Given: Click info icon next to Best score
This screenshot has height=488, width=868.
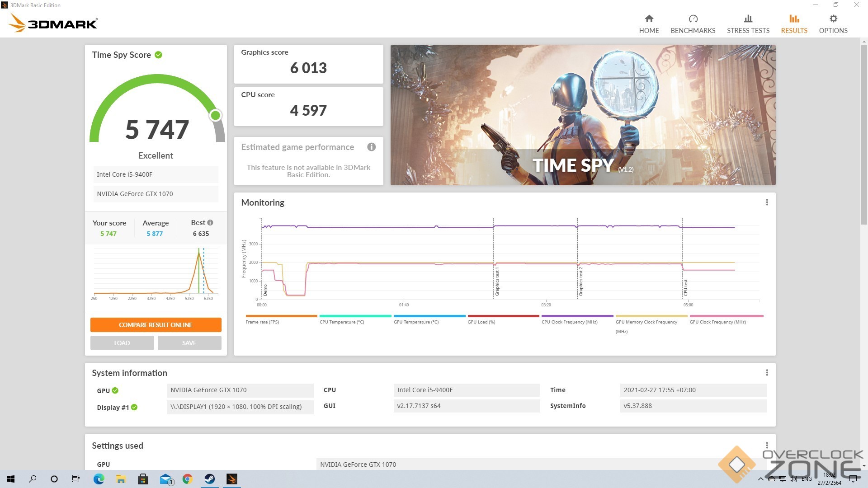Looking at the screenshot, I should coord(210,223).
